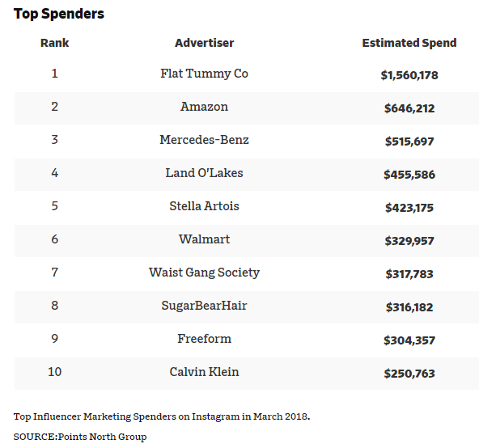The width and height of the screenshot is (479, 448).
Task: Click the SugarBearHair advertiser name
Action: (x=204, y=306)
